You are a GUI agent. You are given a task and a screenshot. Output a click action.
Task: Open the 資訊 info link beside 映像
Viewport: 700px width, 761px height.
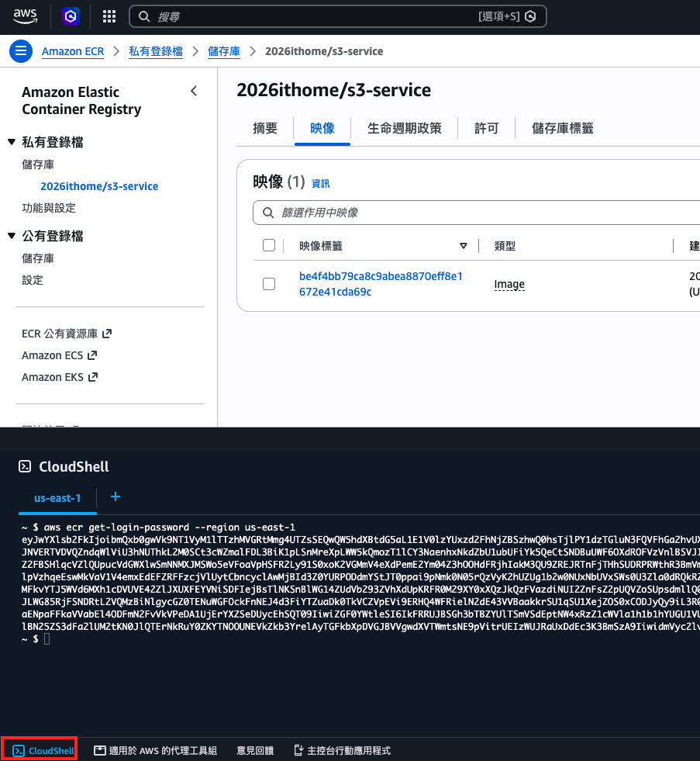tap(320, 183)
